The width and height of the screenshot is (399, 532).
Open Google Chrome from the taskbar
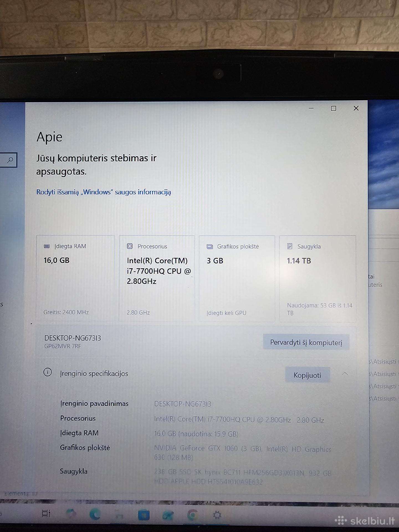(x=193, y=515)
